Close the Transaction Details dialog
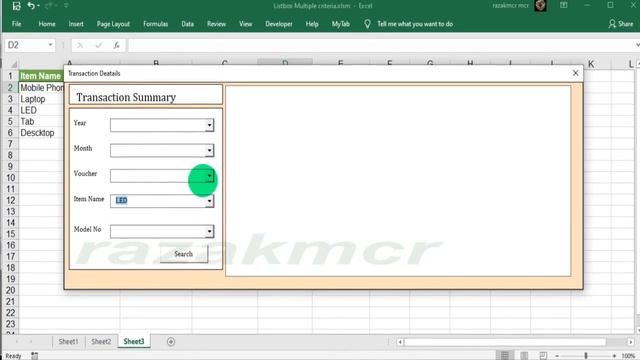This screenshot has width=640, height=360. pyautogui.click(x=576, y=73)
